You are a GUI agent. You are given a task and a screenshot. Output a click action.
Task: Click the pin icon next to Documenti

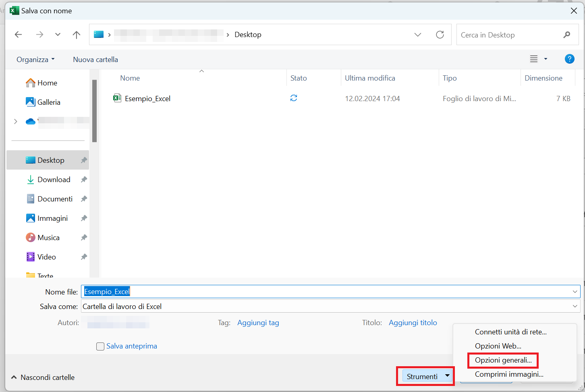coord(84,199)
